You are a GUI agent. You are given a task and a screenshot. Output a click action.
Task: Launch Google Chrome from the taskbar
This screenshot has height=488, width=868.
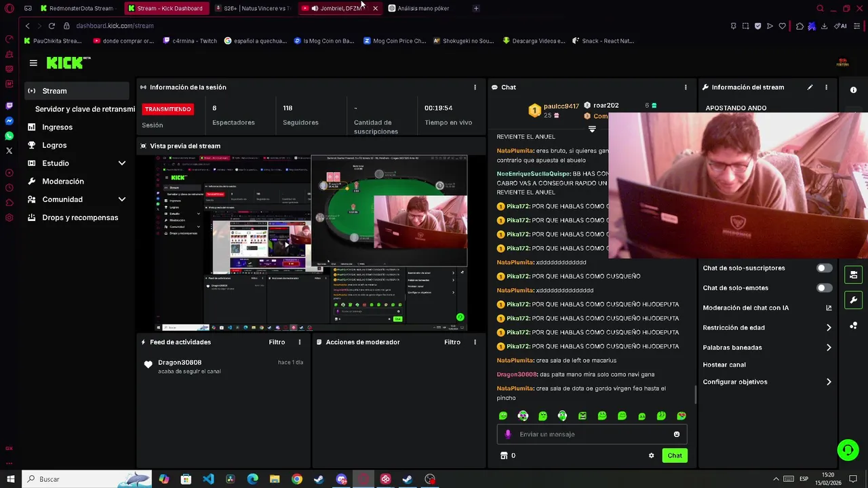(297, 479)
